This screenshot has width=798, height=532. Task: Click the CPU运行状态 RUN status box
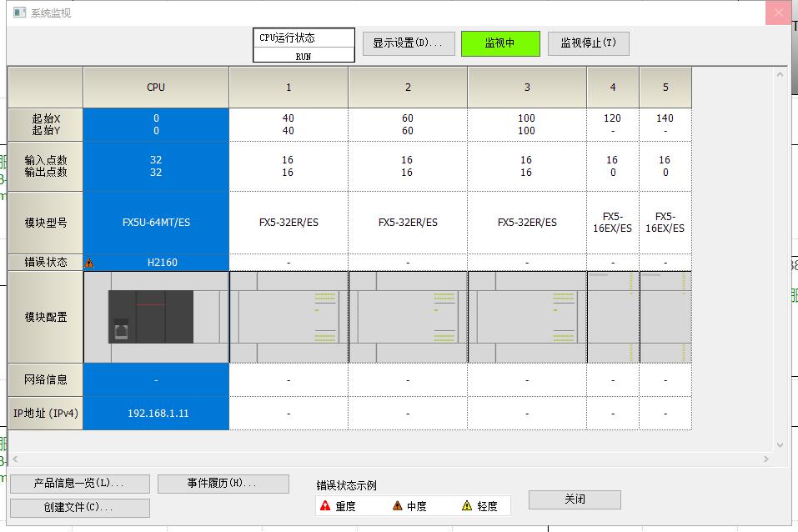click(x=303, y=44)
